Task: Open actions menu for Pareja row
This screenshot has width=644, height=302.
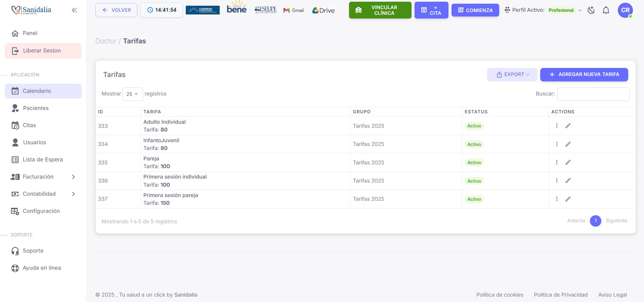Action: click(557, 162)
